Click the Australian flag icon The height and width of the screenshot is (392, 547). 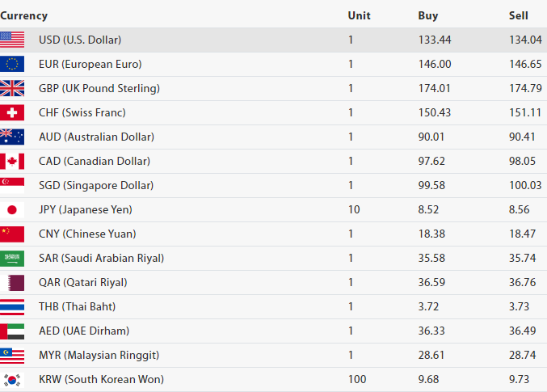12,137
